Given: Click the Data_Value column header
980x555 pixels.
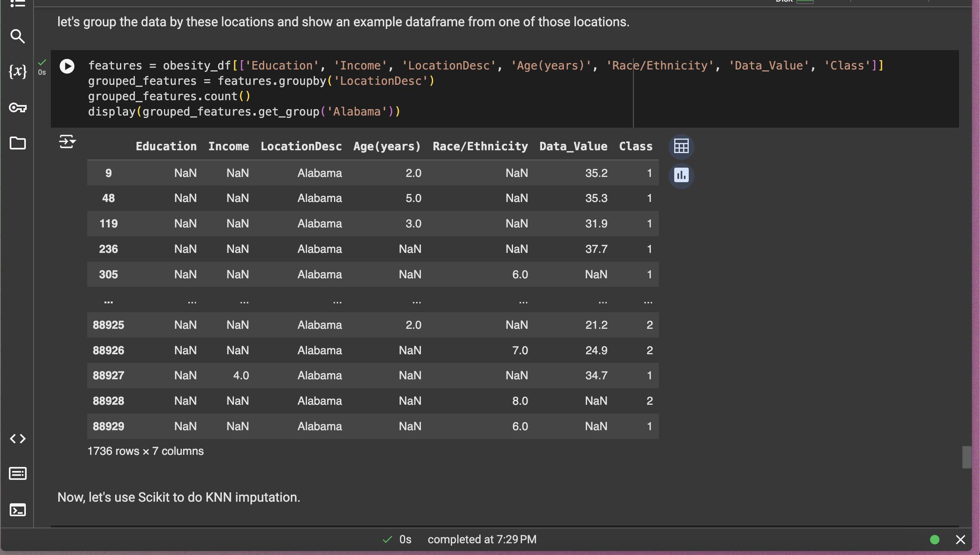Looking at the screenshot, I should pos(573,146).
